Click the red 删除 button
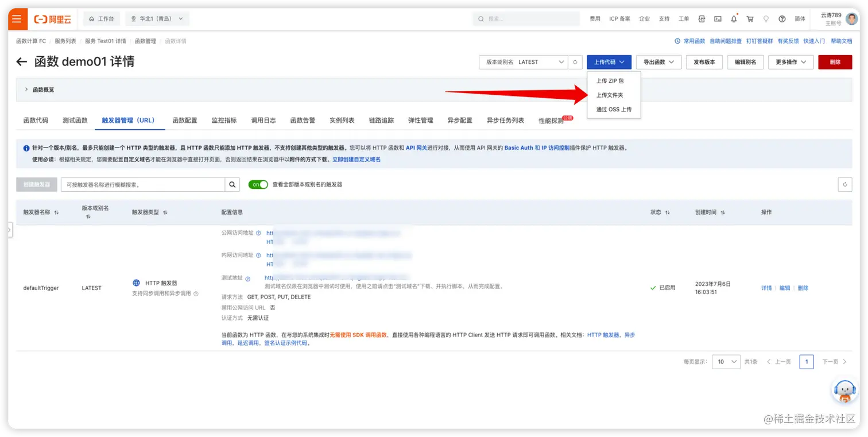The height and width of the screenshot is (437, 868). [835, 62]
